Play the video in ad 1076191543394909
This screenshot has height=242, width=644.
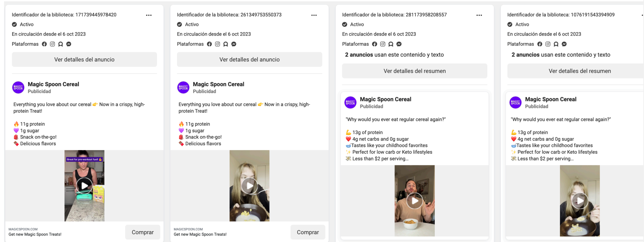[580, 201]
